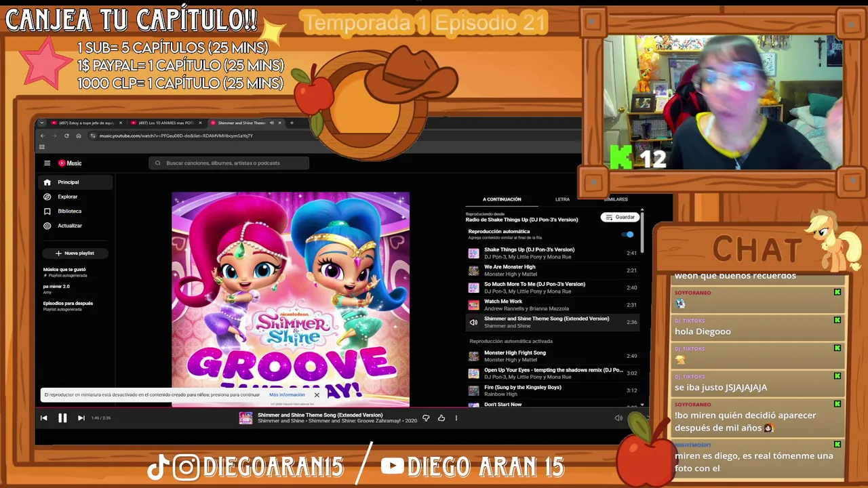Play 'Fire (Sung by the Kingsley Boys)'
This screenshot has width=868, height=488.
[x=553, y=390]
